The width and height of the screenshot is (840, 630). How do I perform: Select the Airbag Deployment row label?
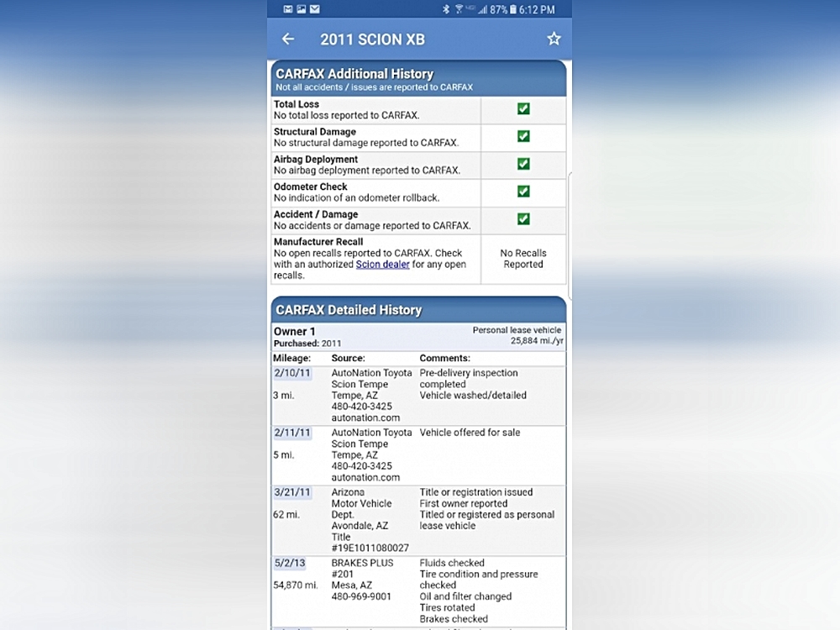tap(316, 159)
